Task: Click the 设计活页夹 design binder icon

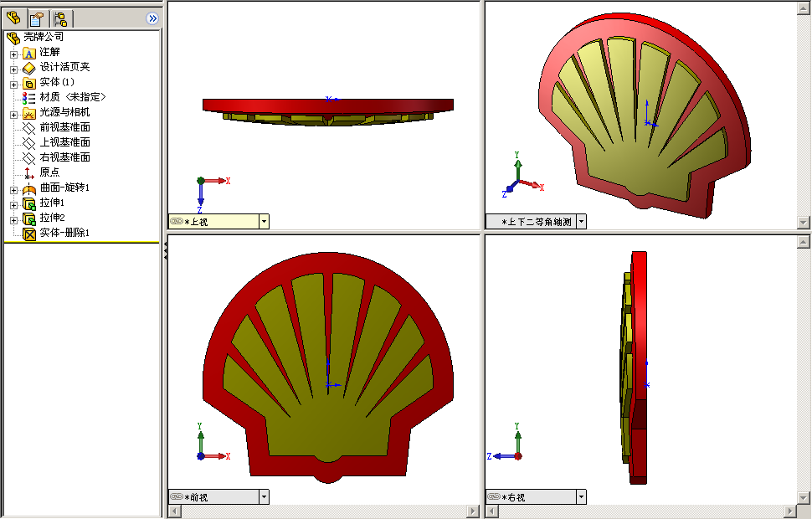Action: (29, 68)
